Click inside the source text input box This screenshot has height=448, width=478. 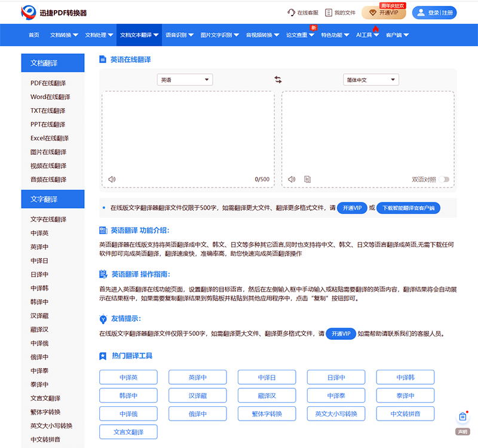point(188,131)
